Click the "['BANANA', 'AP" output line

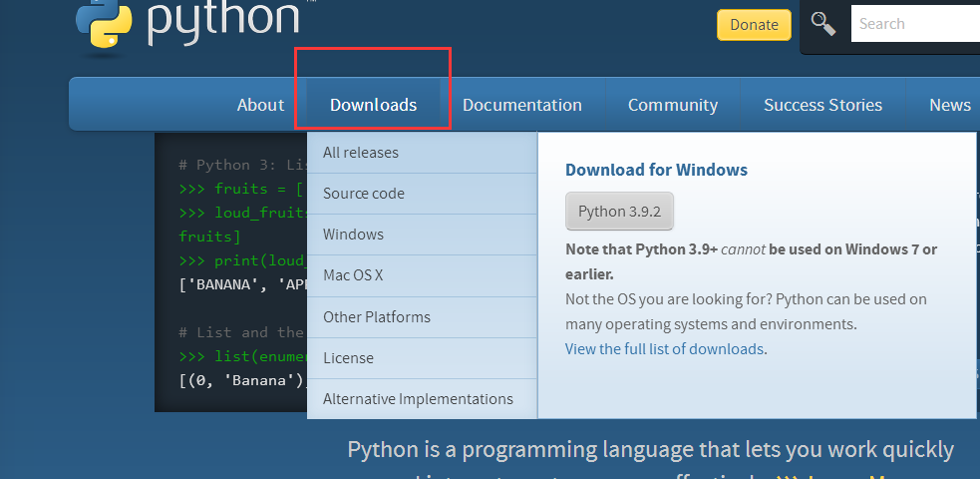click(x=243, y=284)
